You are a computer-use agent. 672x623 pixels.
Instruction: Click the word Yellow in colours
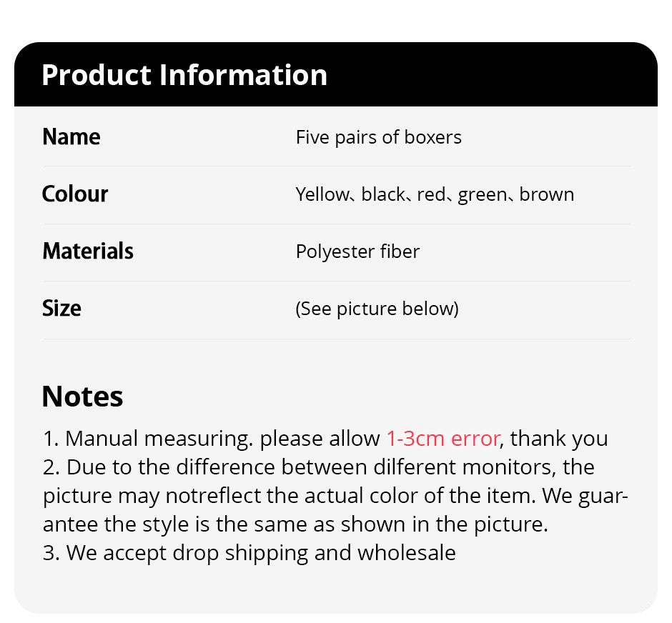[x=321, y=194]
